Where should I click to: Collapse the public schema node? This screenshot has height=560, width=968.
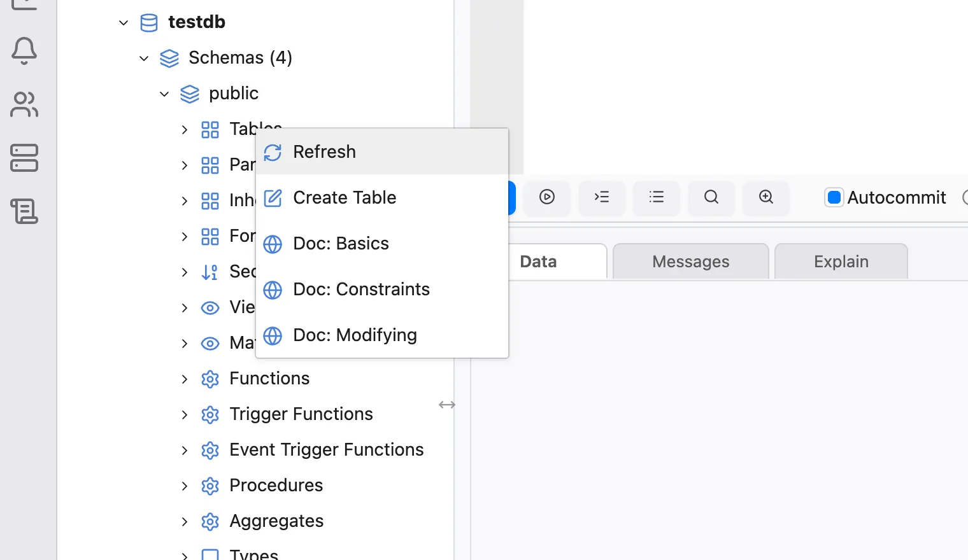coord(164,94)
